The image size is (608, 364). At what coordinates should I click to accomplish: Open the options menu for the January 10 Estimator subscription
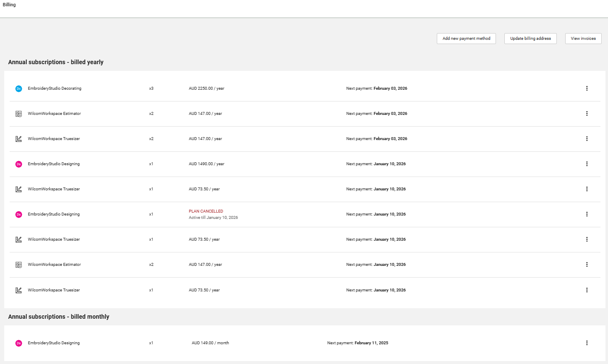[587, 265]
